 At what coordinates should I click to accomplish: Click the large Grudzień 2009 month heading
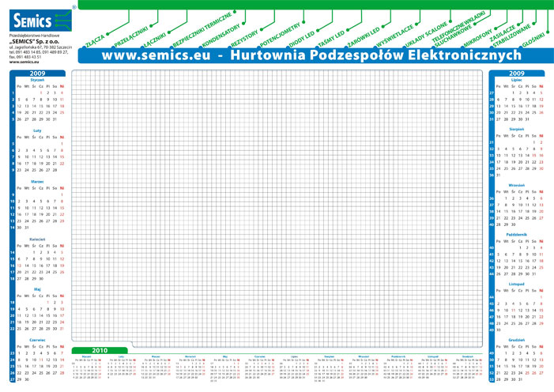point(517,340)
